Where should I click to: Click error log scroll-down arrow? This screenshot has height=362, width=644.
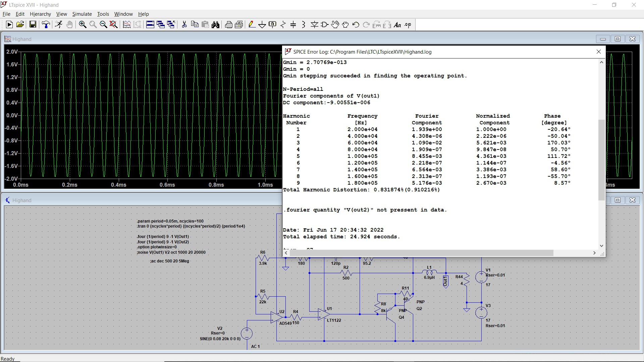(x=601, y=246)
